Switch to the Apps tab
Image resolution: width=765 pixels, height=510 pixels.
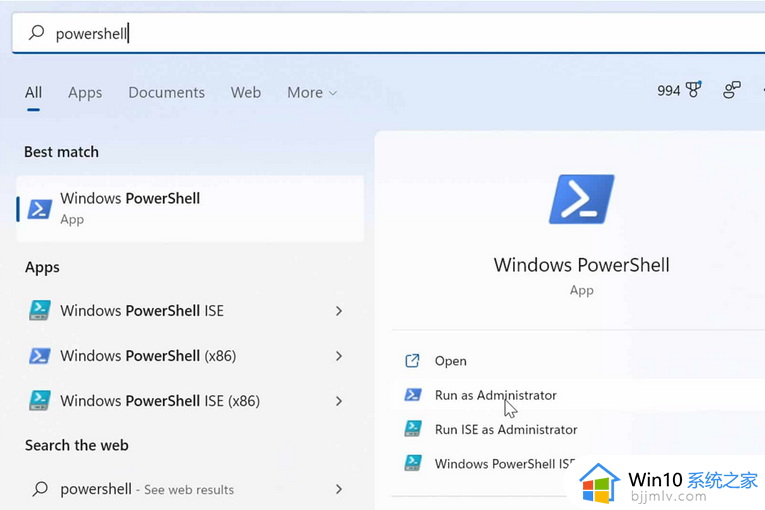[x=85, y=93]
